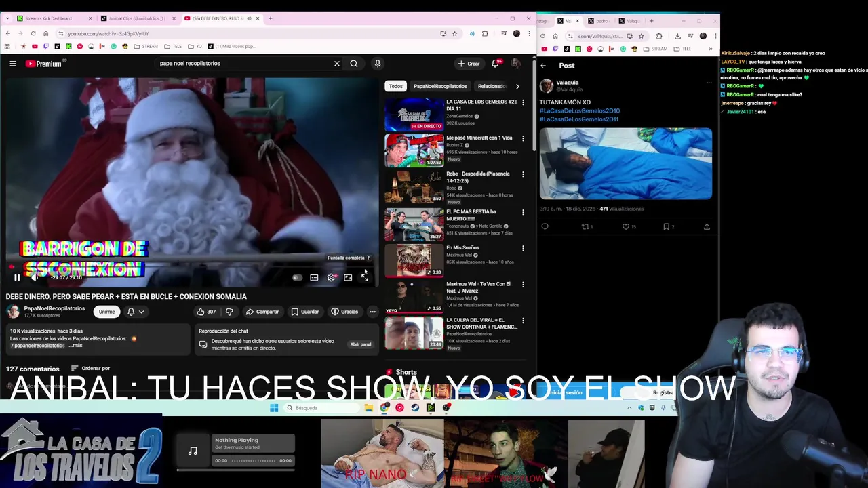Open player settings gear
Screen dimensions: 868x488
coord(331,277)
